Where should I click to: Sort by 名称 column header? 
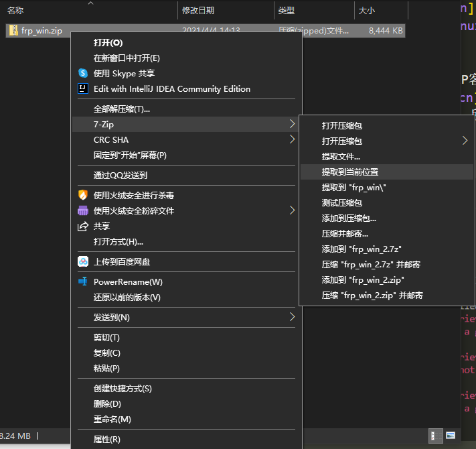click(15, 11)
